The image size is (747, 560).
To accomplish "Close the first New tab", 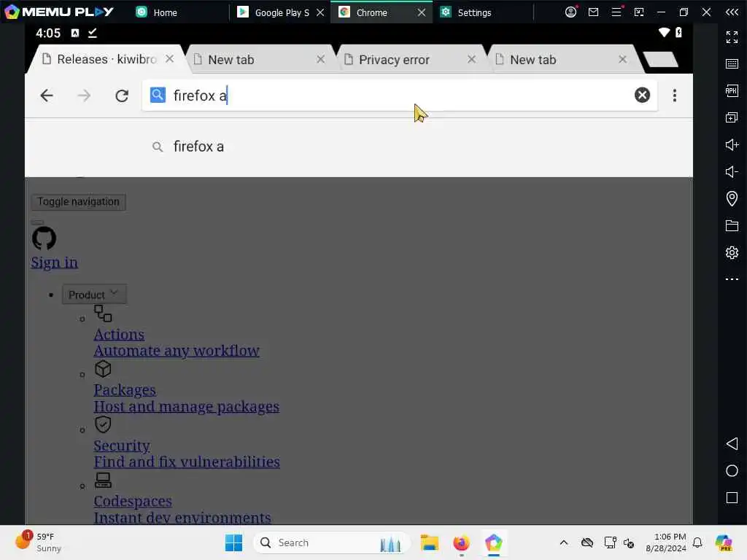I will click(x=321, y=59).
